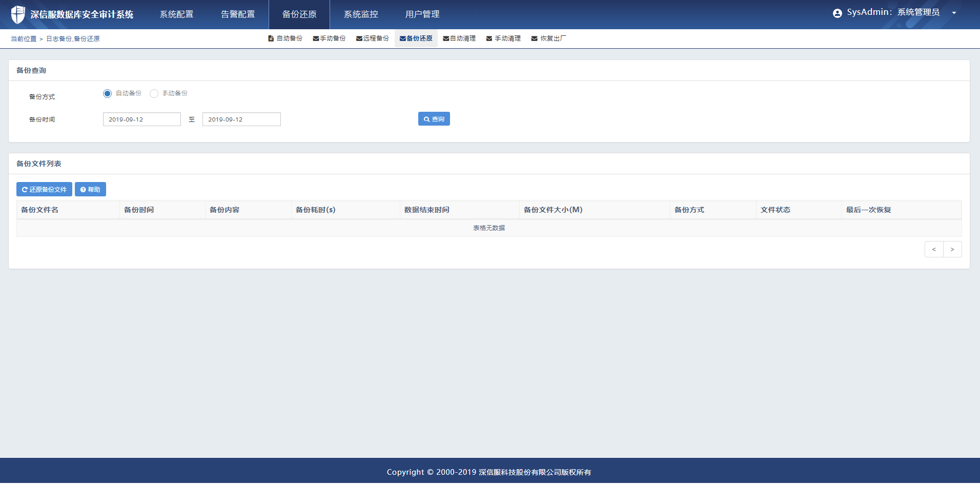Open the 自动清理 submenu item

pos(459,38)
